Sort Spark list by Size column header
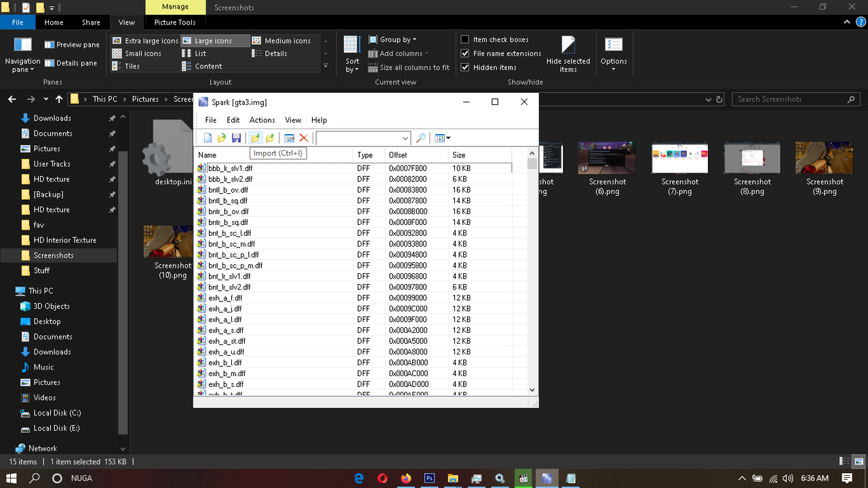Screen dimensions: 868x488 [x=480, y=155]
